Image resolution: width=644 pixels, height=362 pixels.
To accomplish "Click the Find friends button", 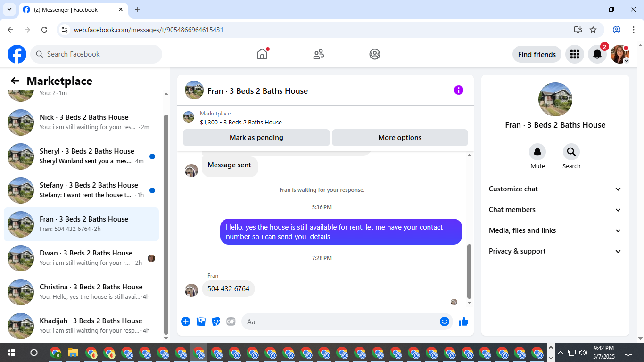I will coord(537,54).
